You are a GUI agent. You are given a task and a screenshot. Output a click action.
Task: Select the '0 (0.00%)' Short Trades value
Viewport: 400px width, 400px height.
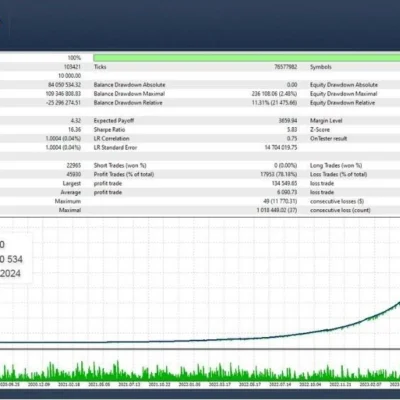[x=286, y=166]
